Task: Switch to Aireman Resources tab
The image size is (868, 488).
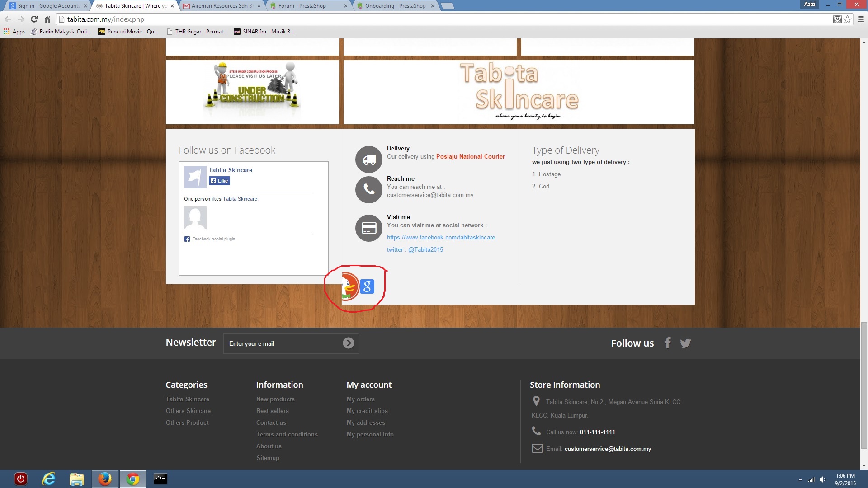Action: 222,6
